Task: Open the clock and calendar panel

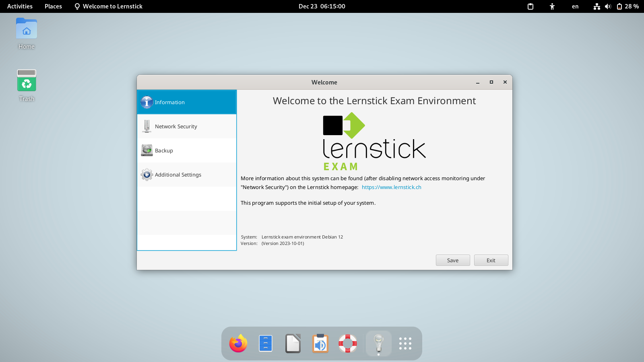Action: point(322,6)
